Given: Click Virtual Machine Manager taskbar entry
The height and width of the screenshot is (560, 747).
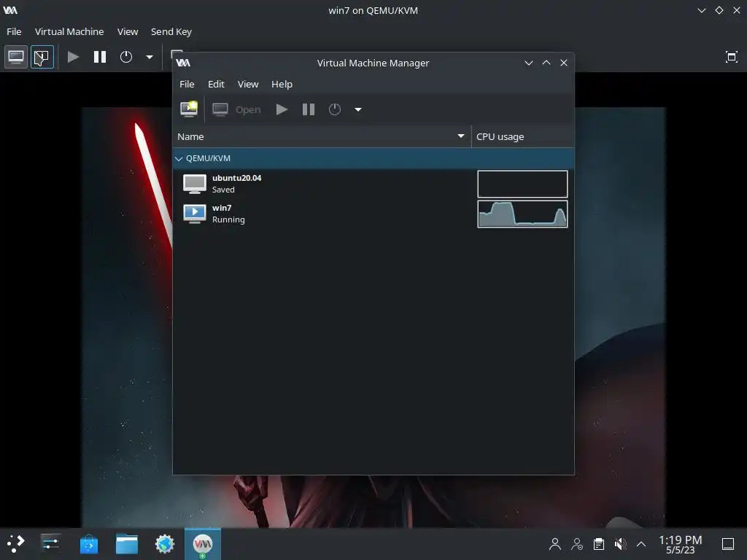Looking at the screenshot, I should tap(203, 544).
